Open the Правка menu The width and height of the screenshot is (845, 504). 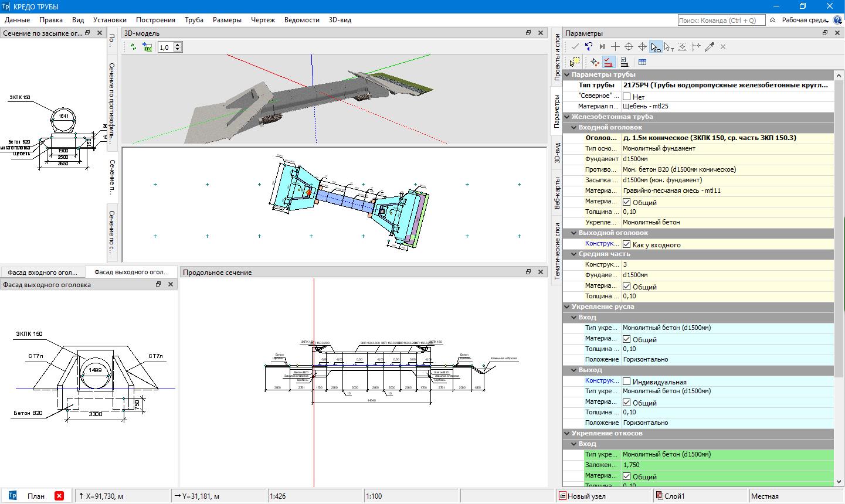51,20
